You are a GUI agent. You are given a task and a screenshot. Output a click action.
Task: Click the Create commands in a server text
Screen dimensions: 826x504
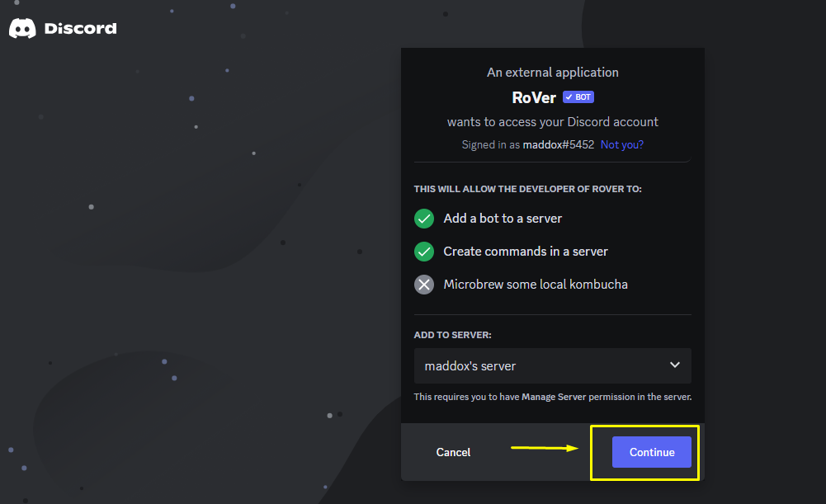(526, 252)
